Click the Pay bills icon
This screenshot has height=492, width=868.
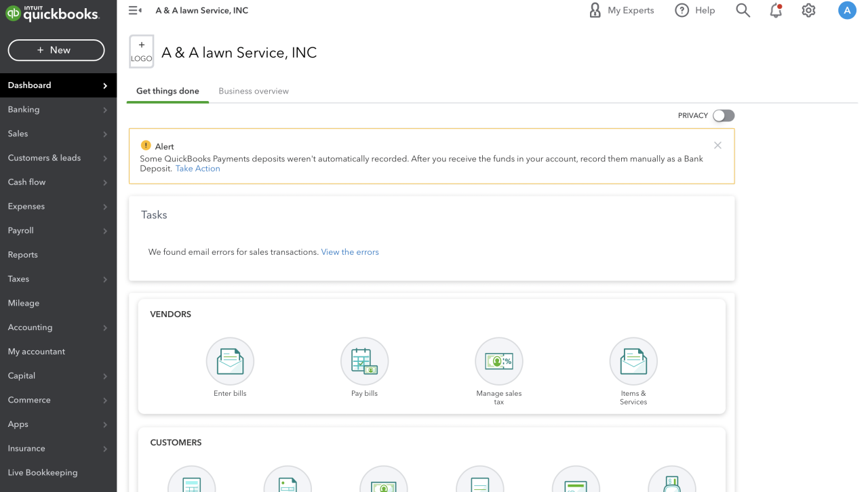365,361
